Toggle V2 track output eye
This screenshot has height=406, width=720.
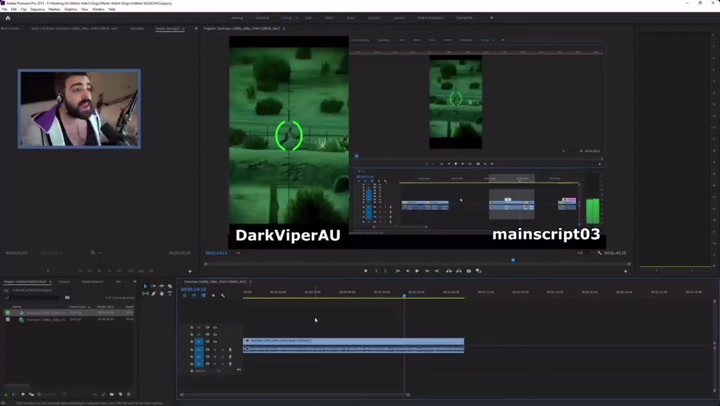(x=215, y=334)
